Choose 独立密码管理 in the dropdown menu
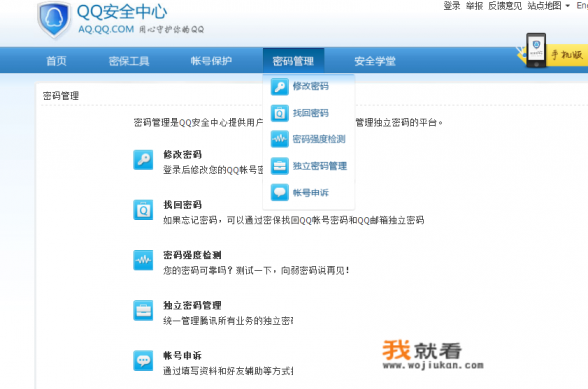Viewport: 588px width, 389px height. coord(320,166)
